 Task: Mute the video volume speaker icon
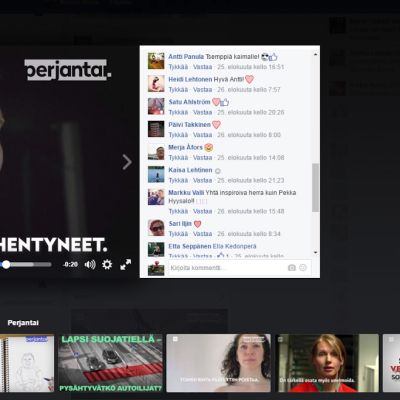coord(90,265)
